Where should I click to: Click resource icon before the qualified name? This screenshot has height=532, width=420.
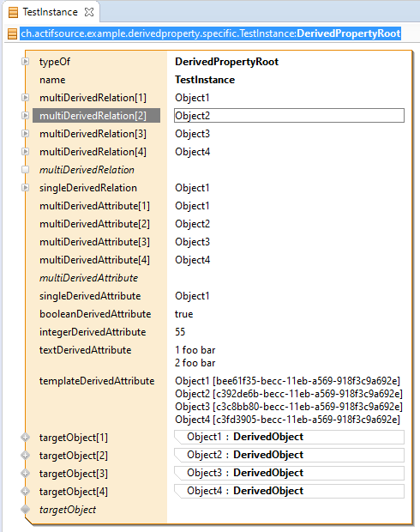(13, 34)
